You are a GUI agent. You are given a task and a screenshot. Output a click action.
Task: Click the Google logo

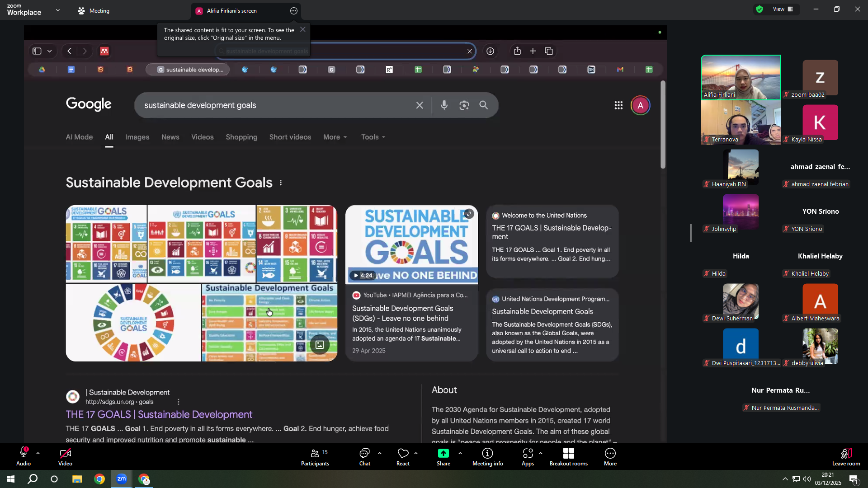[89, 104]
